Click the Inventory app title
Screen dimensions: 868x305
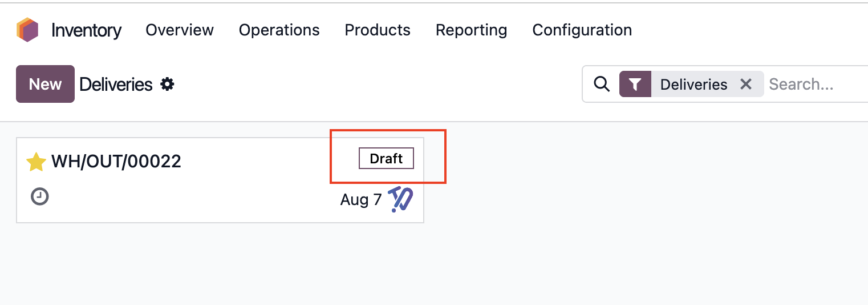(87, 30)
